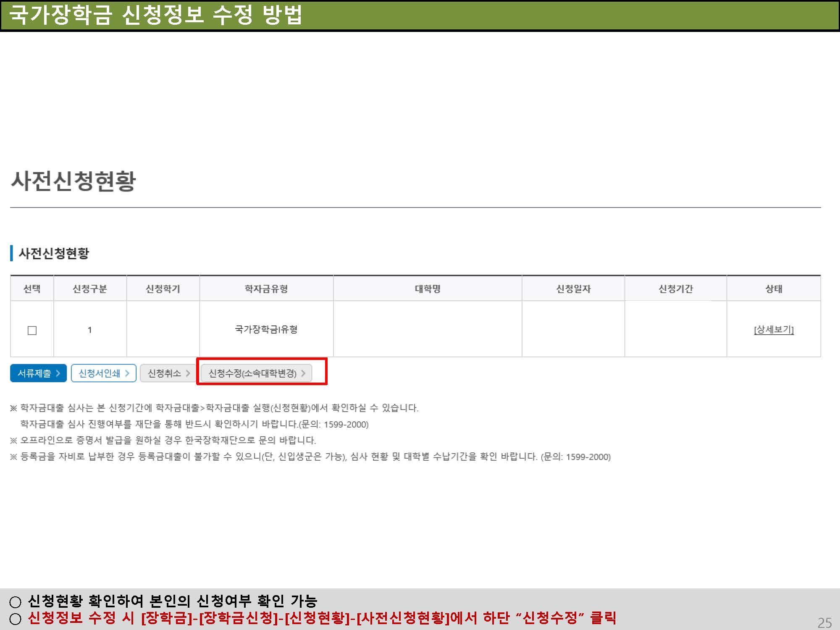Viewport: 840px width, 630px height.
Task: Select the 상태 column header
Action: click(774, 289)
